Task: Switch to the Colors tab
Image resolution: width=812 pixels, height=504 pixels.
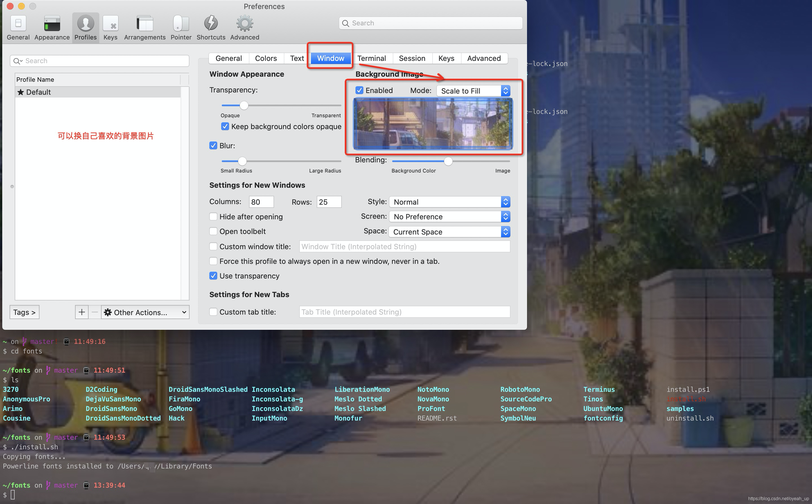Action: coord(265,58)
